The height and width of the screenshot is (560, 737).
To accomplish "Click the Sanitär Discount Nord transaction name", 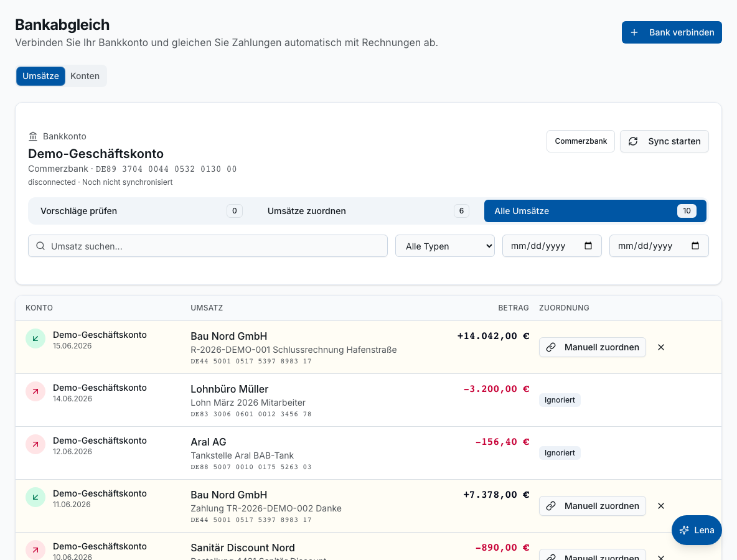I will point(243,548).
